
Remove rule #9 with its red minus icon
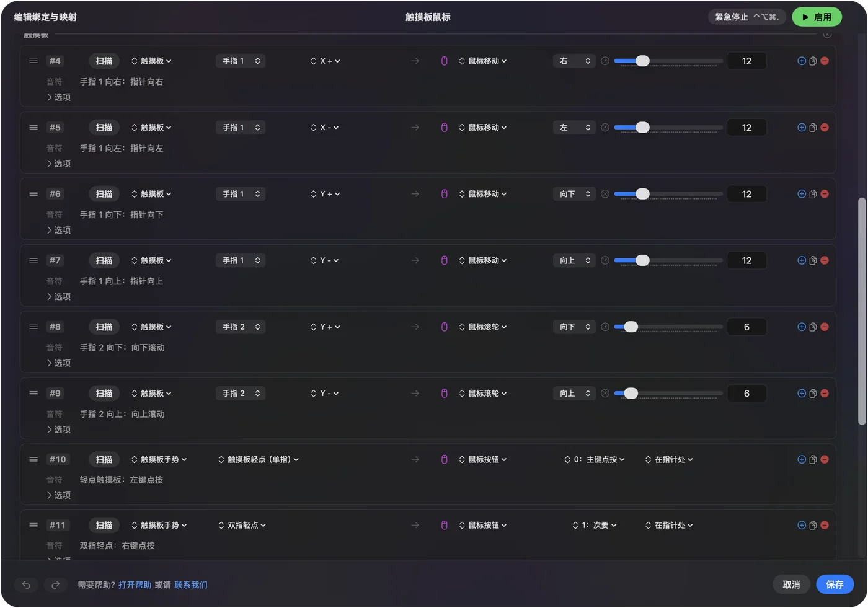(x=825, y=394)
